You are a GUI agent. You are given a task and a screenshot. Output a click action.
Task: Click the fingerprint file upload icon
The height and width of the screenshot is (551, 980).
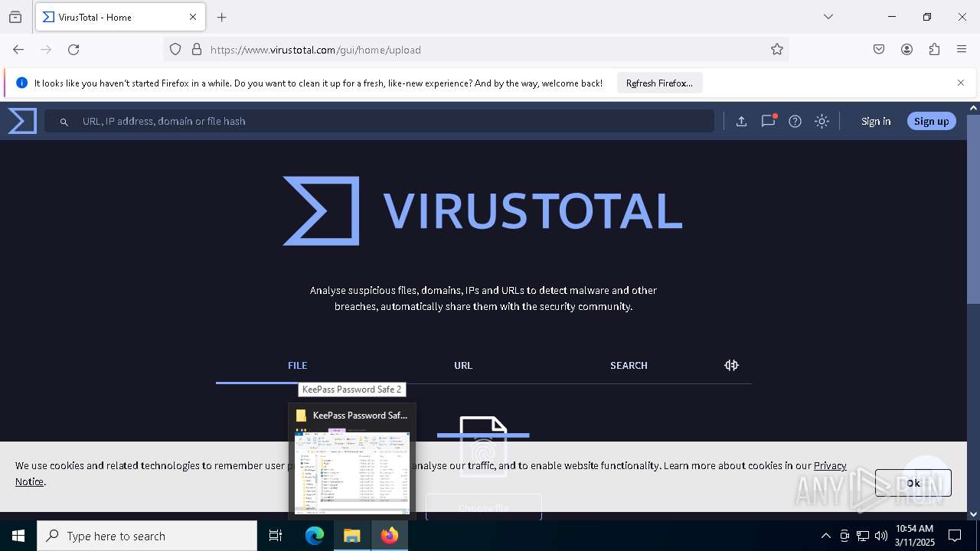483,446
